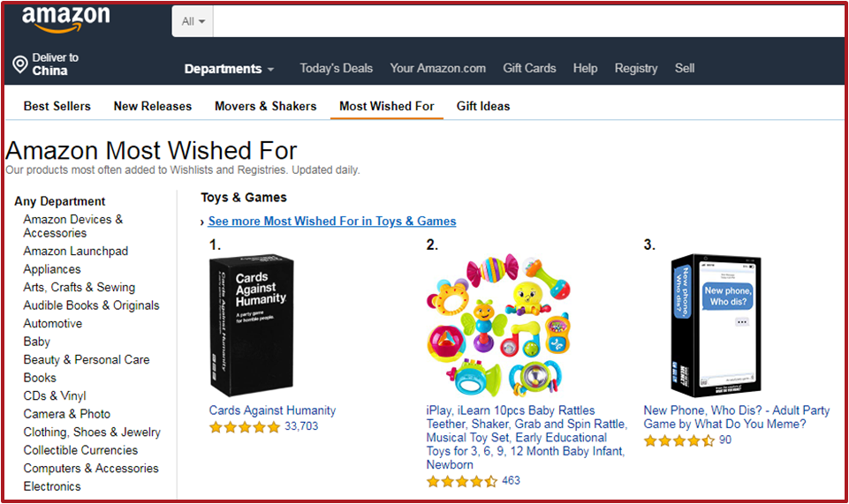Viewport: 849px width, 504px height.
Task: Open the All search category dropdown
Action: click(193, 21)
